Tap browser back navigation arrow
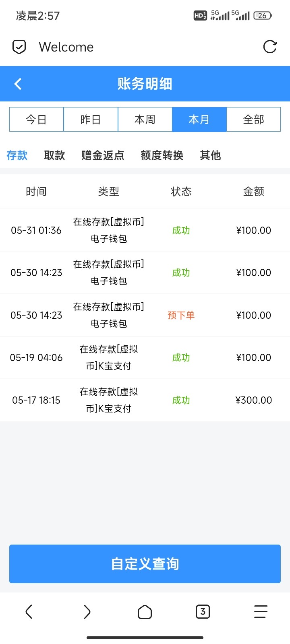 pyautogui.click(x=29, y=612)
